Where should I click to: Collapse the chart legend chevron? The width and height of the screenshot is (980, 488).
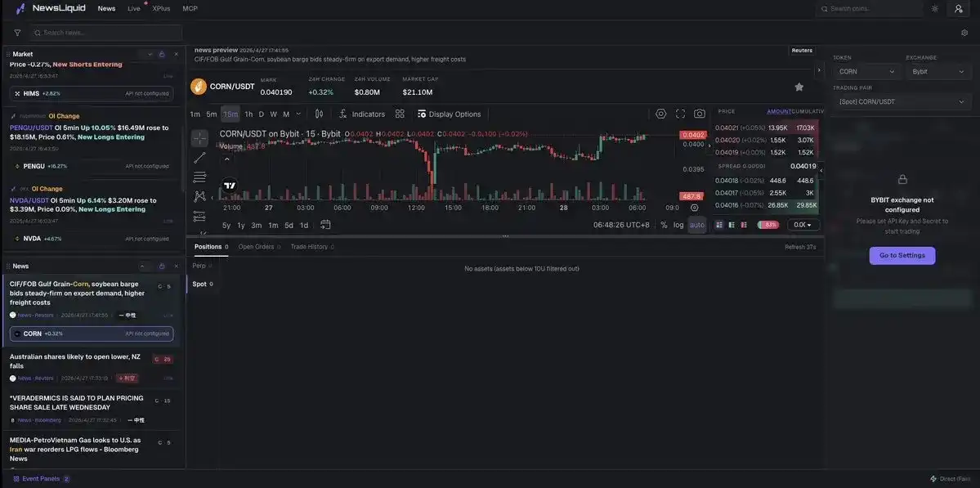(x=227, y=159)
